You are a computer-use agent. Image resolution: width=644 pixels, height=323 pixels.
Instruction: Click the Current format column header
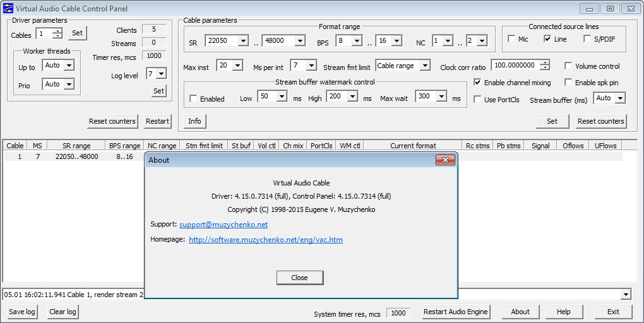413,146
